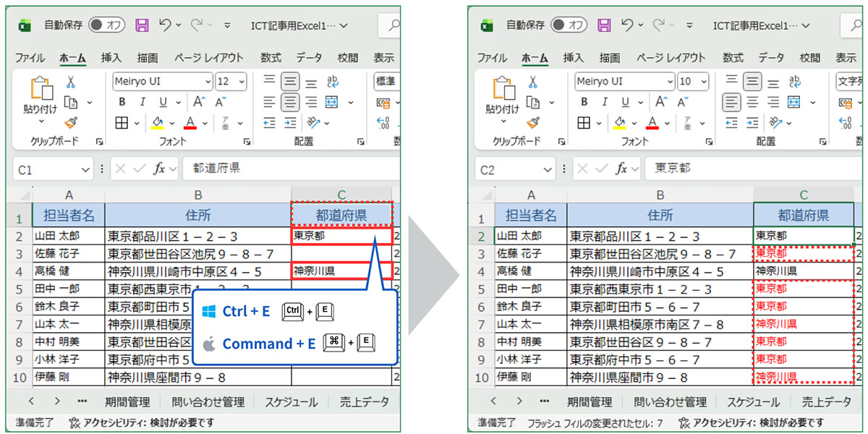
Task: Apply italic formatting to the selection
Action: coord(142,101)
